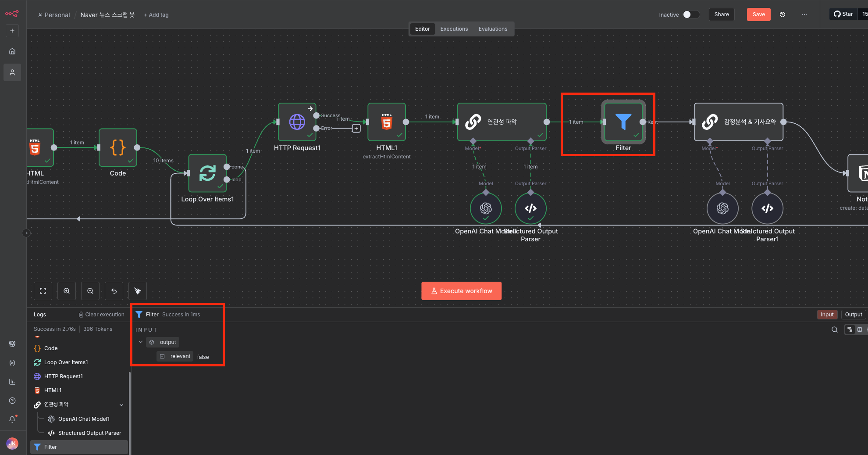The image size is (868, 455).
Task: Click Clear execution in Logs
Action: pos(101,315)
